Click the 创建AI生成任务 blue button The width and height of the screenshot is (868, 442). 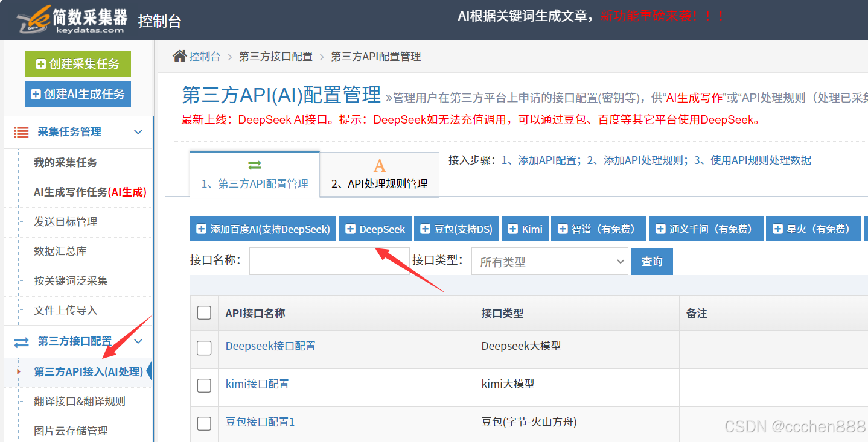point(78,94)
